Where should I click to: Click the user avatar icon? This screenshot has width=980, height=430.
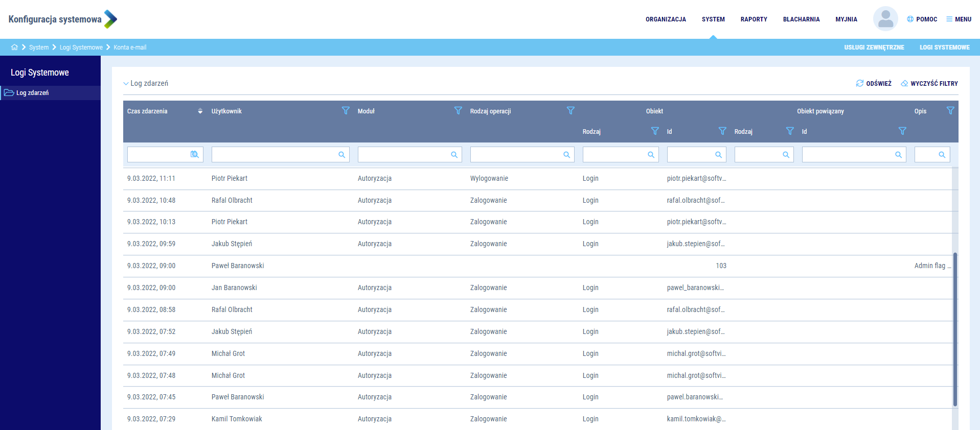(885, 19)
